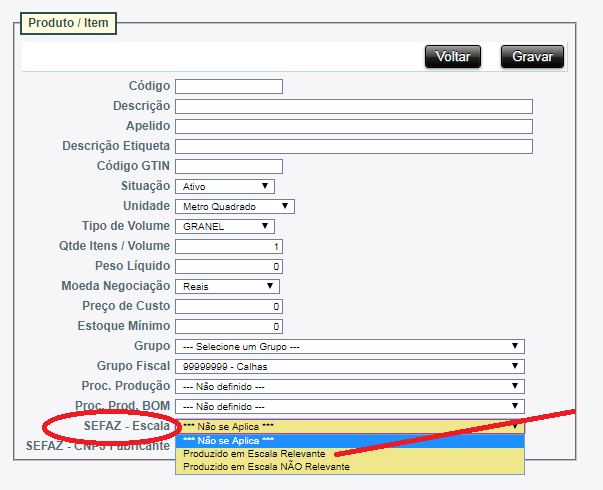
Task: Focus the Peso Líquido input
Action: [x=228, y=266]
